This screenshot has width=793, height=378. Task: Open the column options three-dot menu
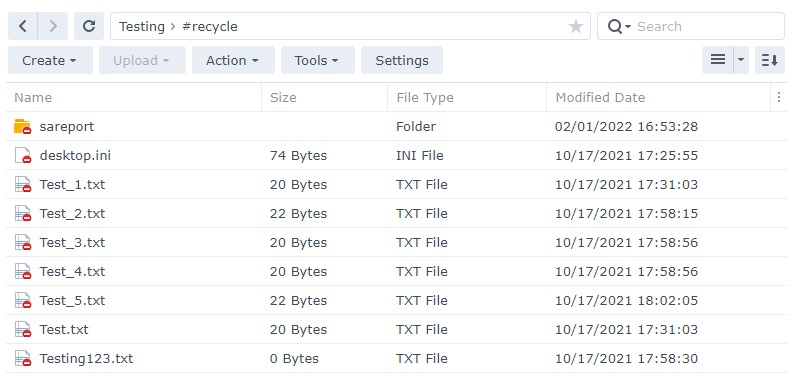(x=779, y=97)
